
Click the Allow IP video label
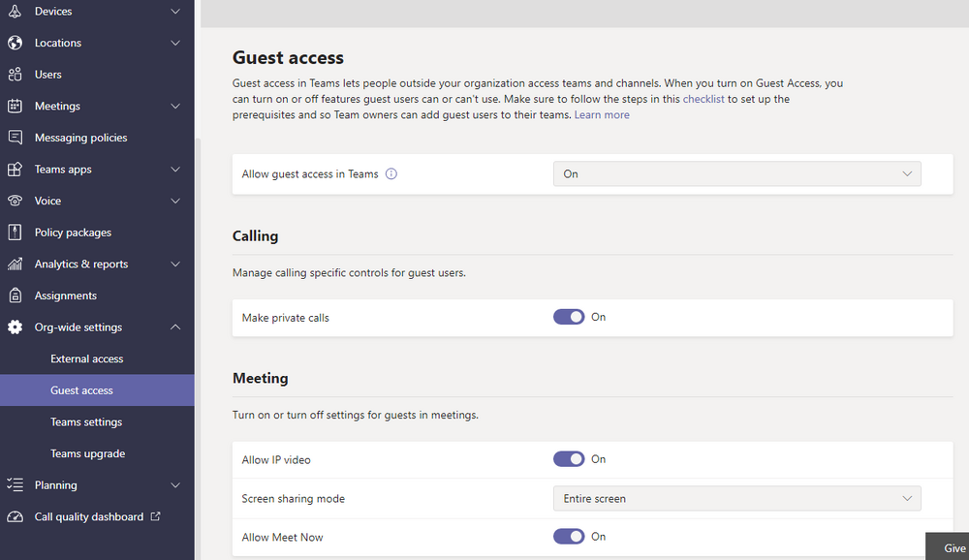pos(276,460)
